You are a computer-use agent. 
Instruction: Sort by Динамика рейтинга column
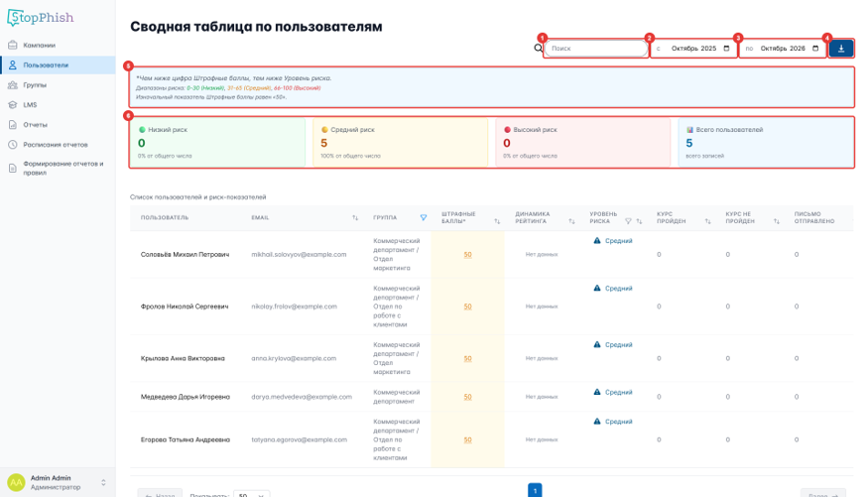[571, 221]
